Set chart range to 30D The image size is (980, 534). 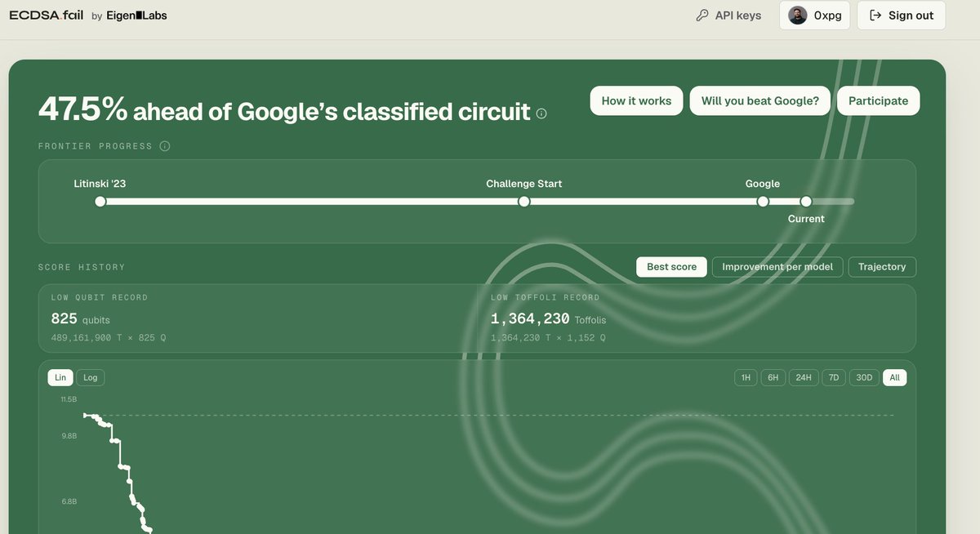click(864, 377)
